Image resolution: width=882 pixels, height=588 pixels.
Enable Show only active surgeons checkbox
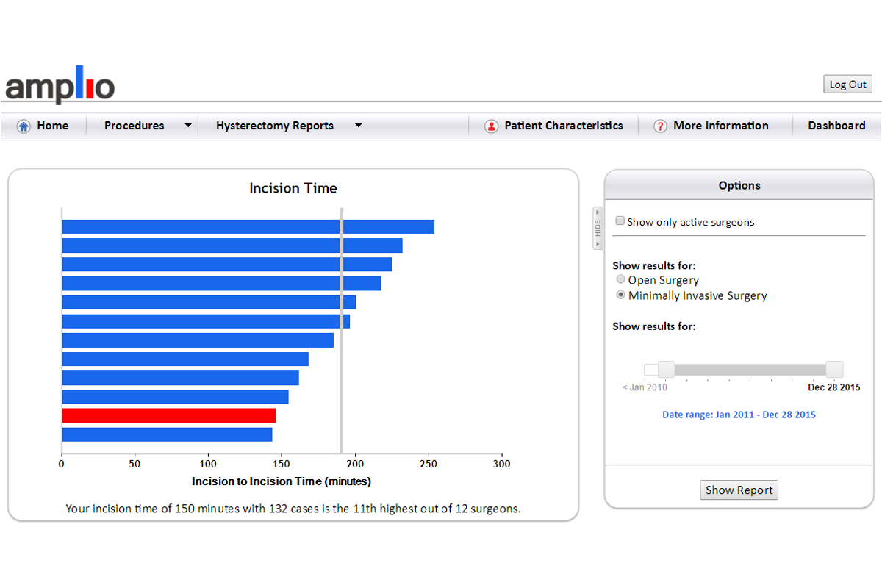(620, 221)
